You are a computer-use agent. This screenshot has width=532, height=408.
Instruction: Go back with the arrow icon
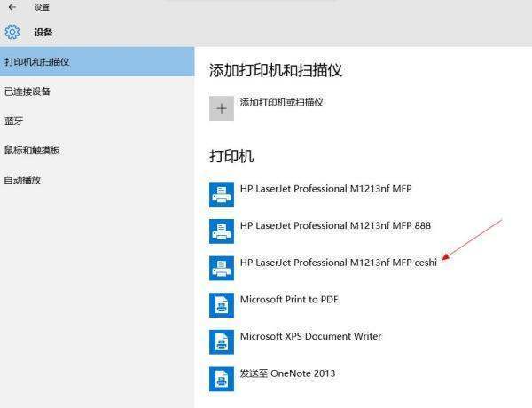12,7
